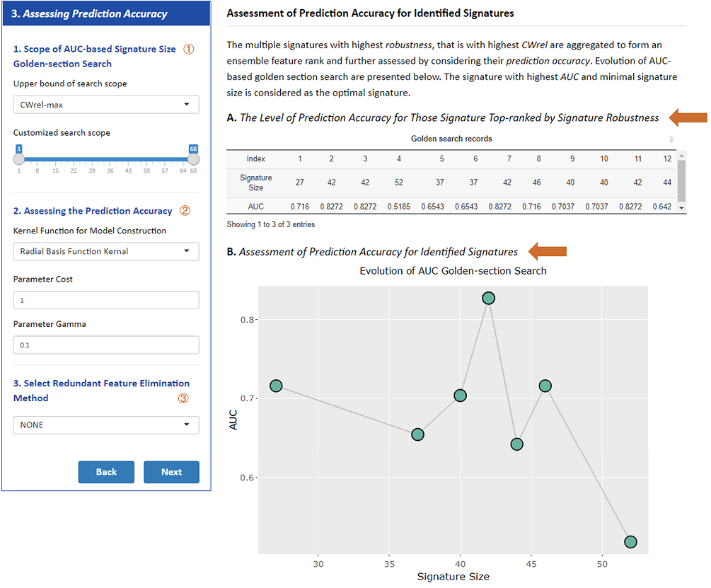Focus the Parameter Cost input field
711x588 pixels.
(106, 300)
